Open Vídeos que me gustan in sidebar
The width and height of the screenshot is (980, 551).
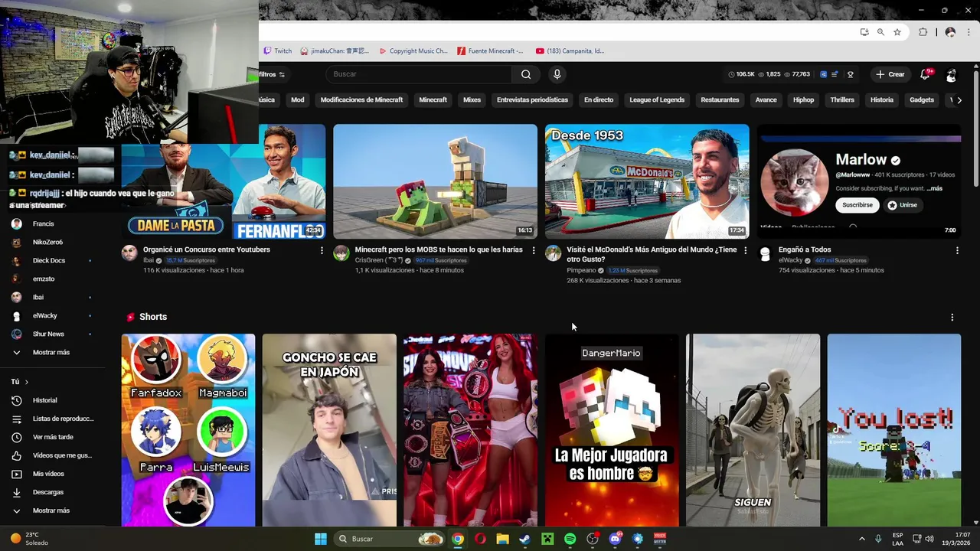(52, 455)
